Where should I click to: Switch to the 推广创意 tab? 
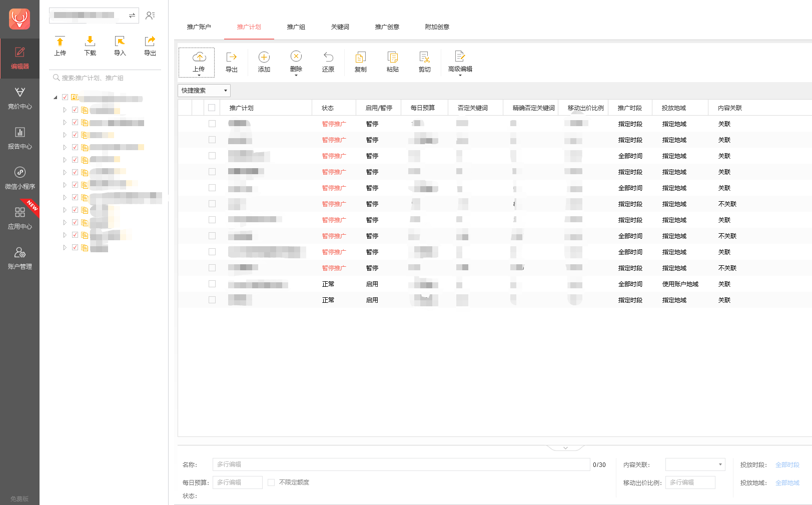pyautogui.click(x=387, y=27)
